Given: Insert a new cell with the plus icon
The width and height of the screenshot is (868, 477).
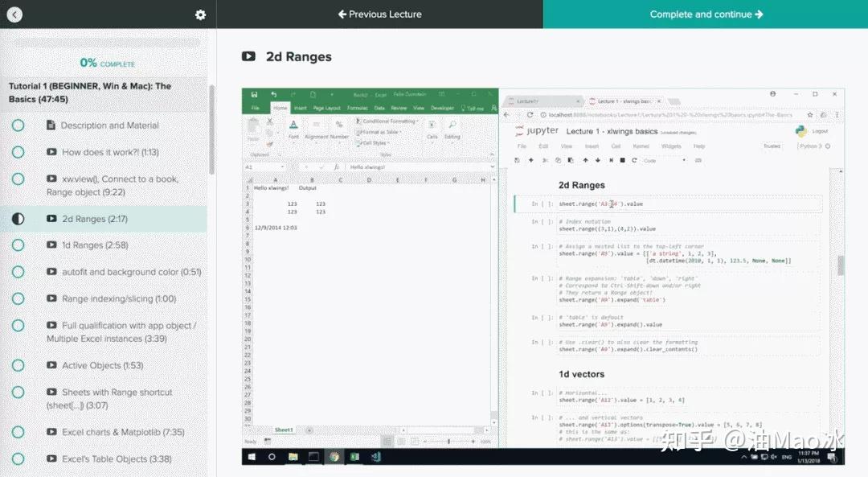Looking at the screenshot, I should [x=530, y=160].
